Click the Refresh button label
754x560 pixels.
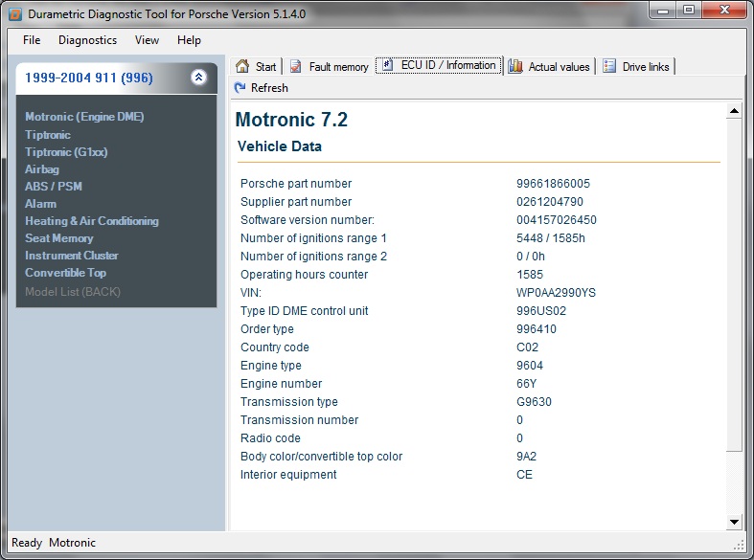(x=269, y=88)
